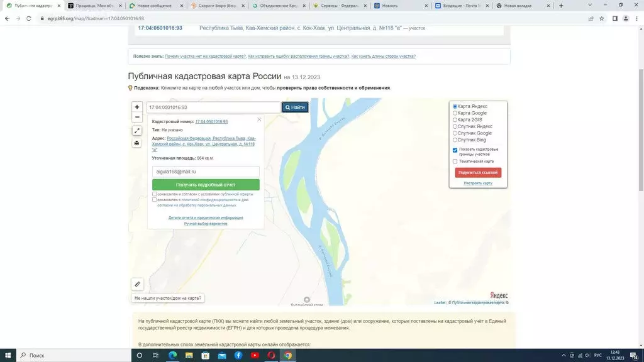Select Карта 2GIS map layer
This screenshot has height=362, width=644.
pyautogui.click(x=455, y=120)
